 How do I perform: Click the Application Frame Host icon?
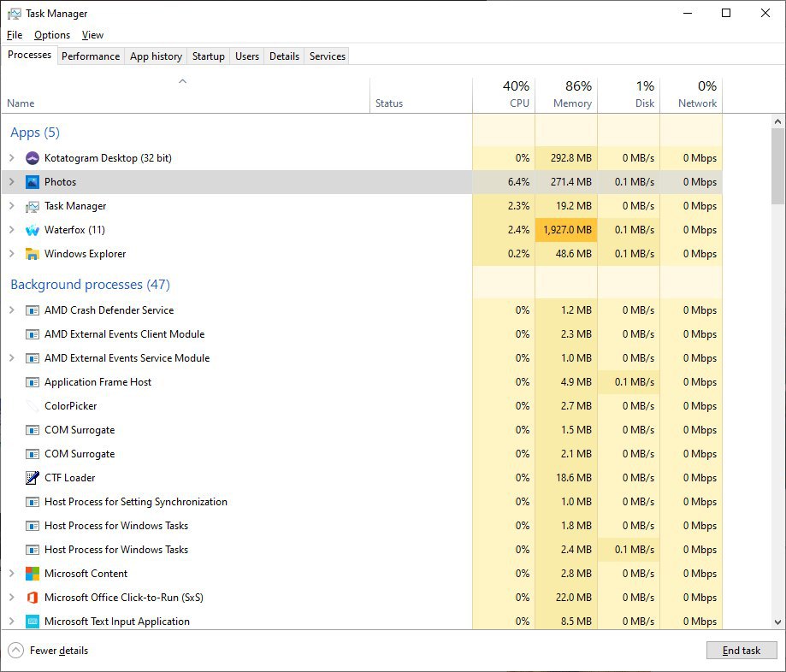[x=33, y=382]
